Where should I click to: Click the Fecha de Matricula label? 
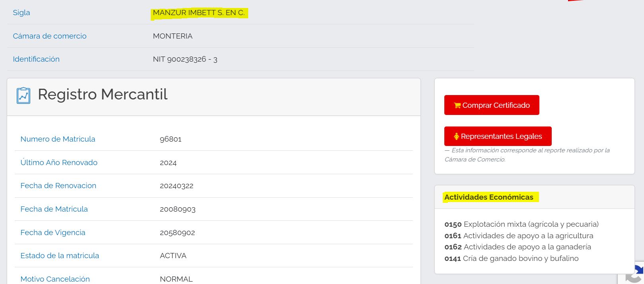pos(54,209)
